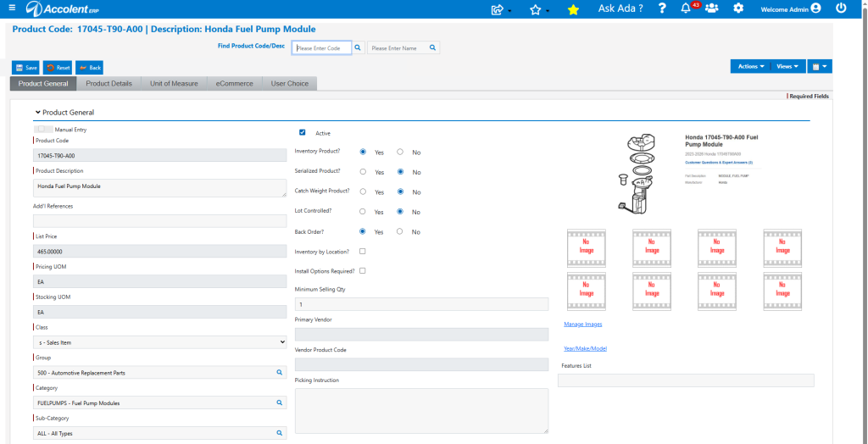Toggle the Active checkbox
This screenshot has height=444, width=868.
pyautogui.click(x=303, y=132)
